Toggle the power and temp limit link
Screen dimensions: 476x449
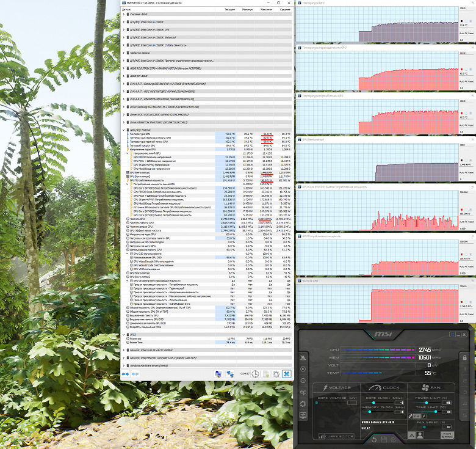point(410,416)
